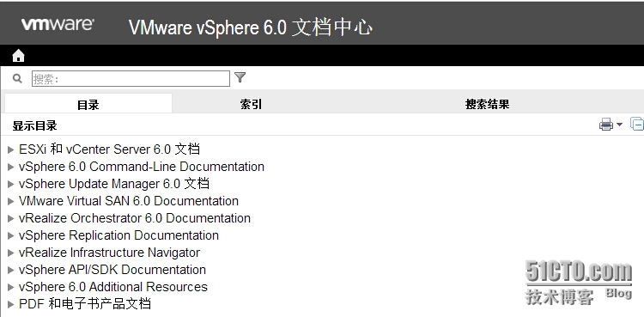Expand vRealize Infrastructure Navigator arrow
Screen dimensions: 644x317
pos(11,253)
